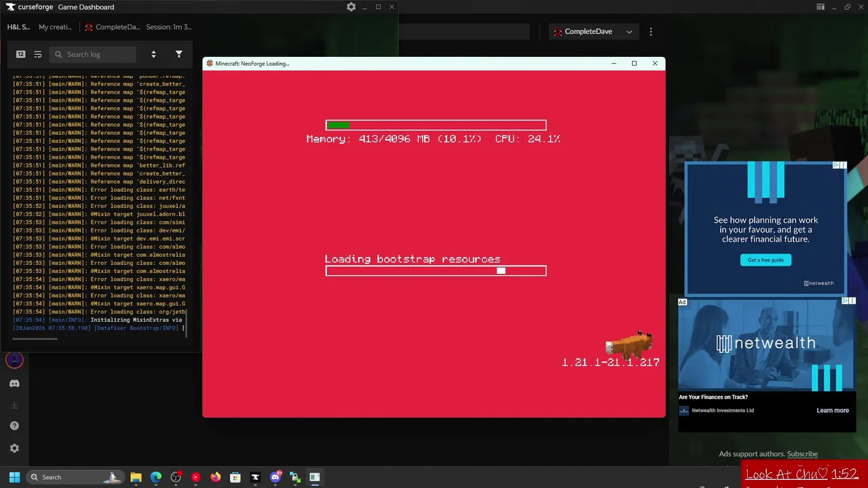Image resolution: width=868 pixels, height=488 pixels.
Task: Open YouTube Music from taskbar
Action: click(x=196, y=477)
